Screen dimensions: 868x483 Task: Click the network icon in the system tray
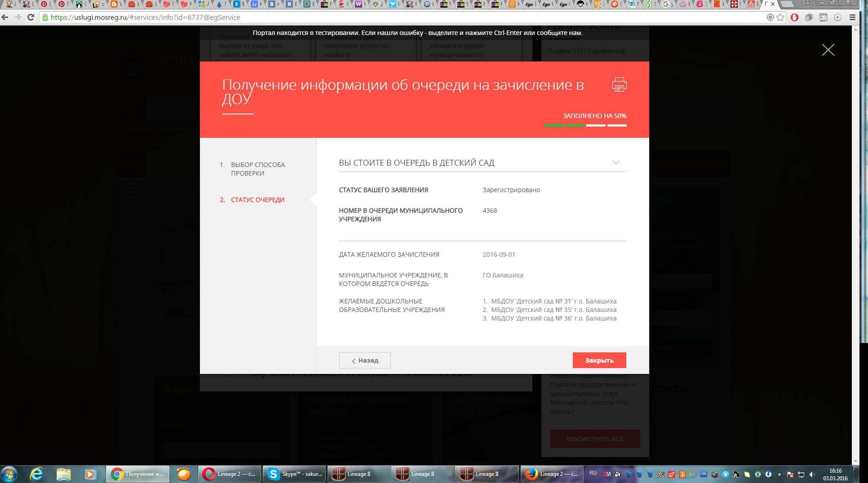(x=801, y=474)
